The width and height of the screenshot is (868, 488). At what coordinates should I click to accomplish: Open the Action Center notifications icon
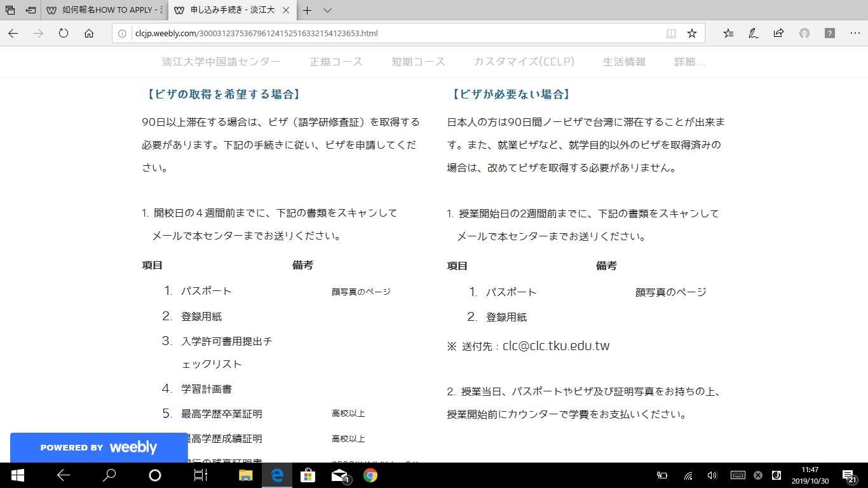[x=849, y=475]
